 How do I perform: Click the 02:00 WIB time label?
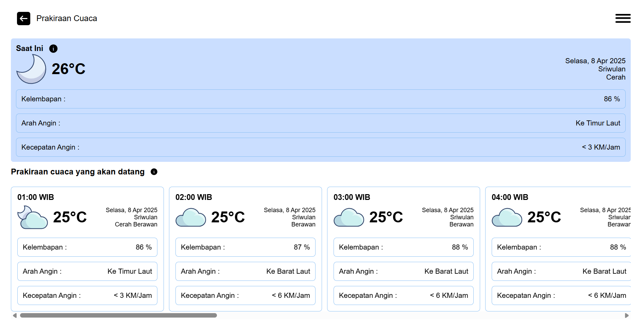pyautogui.click(x=194, y=197)
